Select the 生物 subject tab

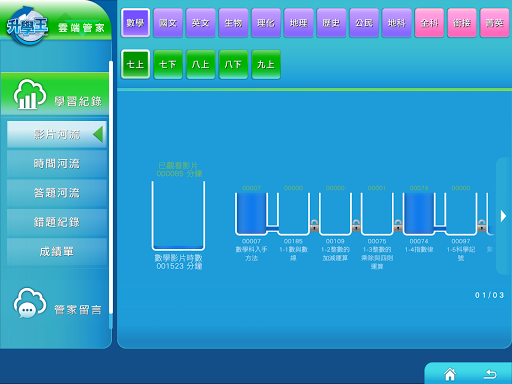(233, 23)
